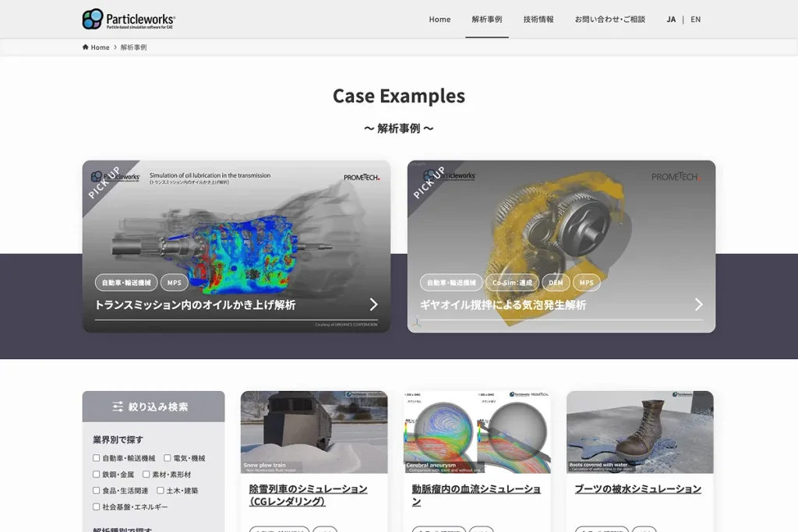The image size is (798, 532).
Task: Click the PICK UP ribbon on the gear oil card
Action: click(x=429, y=182)
